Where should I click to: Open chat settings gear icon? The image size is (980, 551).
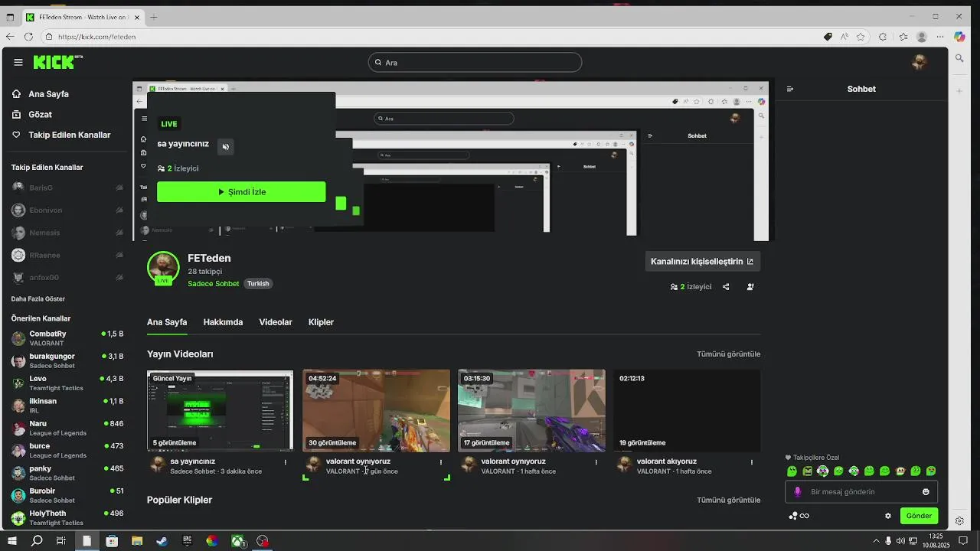click(888, 516)
